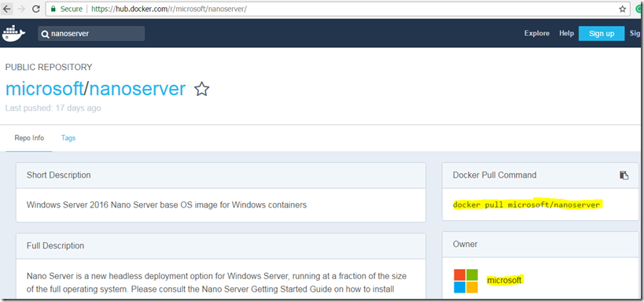This screenshot has width=644, height=302.
Task: Click the Sign up button
Action: click(602, 34)
